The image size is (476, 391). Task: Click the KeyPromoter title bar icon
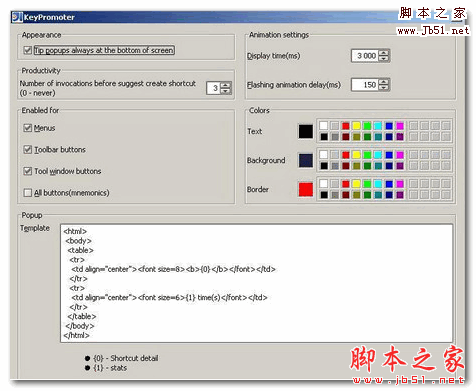pyautogui.click(x=17, y=17)
